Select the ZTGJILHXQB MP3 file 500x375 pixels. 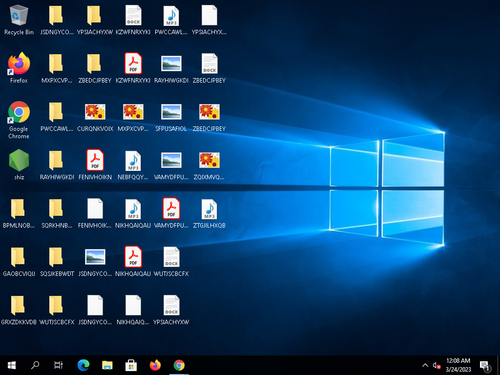tap(209, 213)
